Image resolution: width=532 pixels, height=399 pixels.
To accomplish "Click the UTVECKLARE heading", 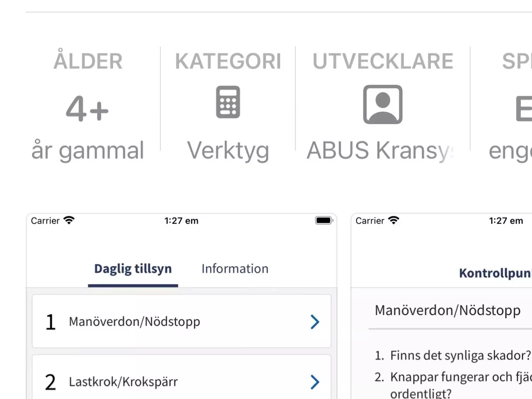I will coord(383,62).
